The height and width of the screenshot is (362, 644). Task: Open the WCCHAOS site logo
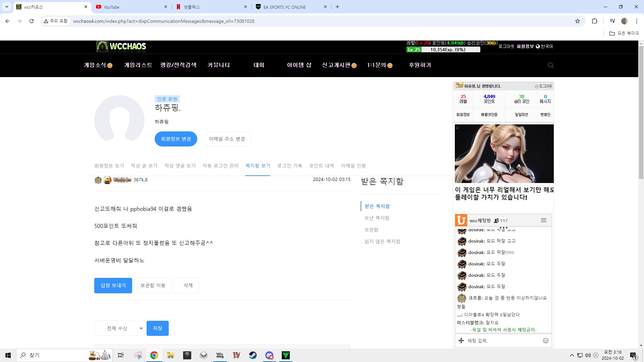click(x=121, y=46)
